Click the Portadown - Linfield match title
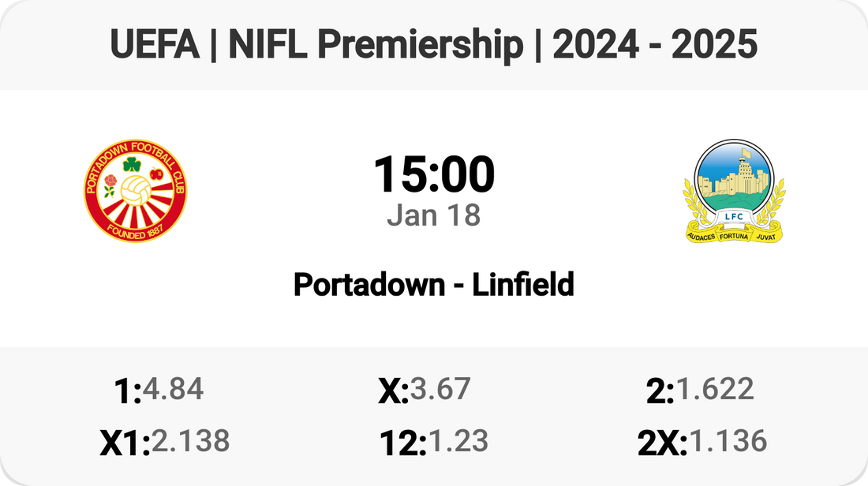868x486 pixels. (x=434, y=284)
